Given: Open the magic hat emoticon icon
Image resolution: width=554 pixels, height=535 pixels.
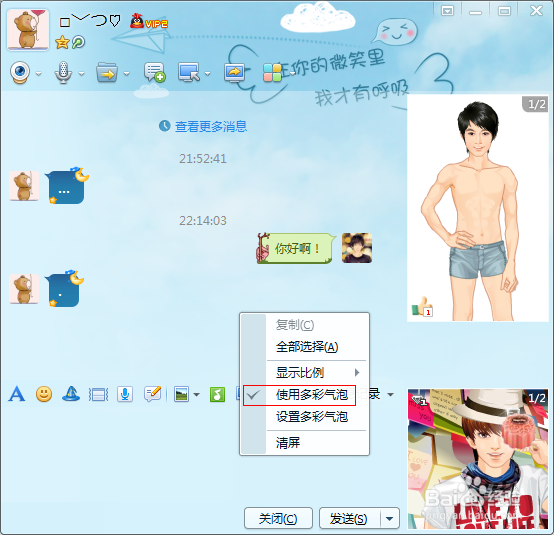Looking at the screenshot, I should [71, 394].
